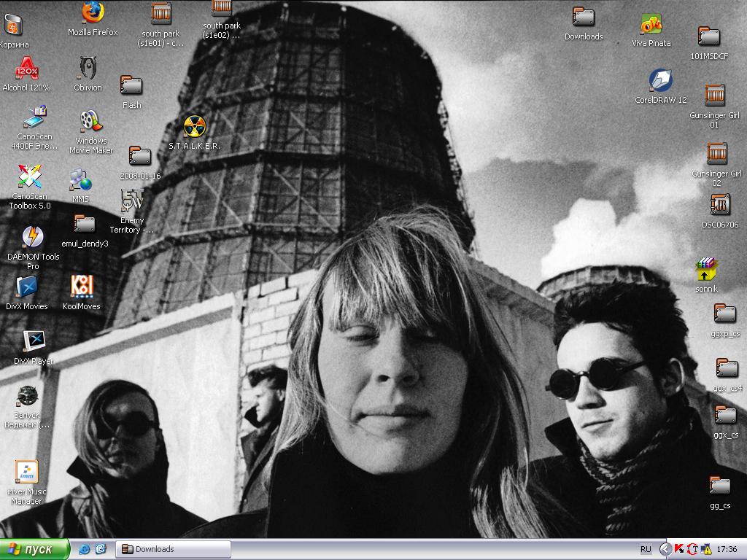Expand hidden tray icons with the arrow
This screenshot has height=560, width=747.
665,549
